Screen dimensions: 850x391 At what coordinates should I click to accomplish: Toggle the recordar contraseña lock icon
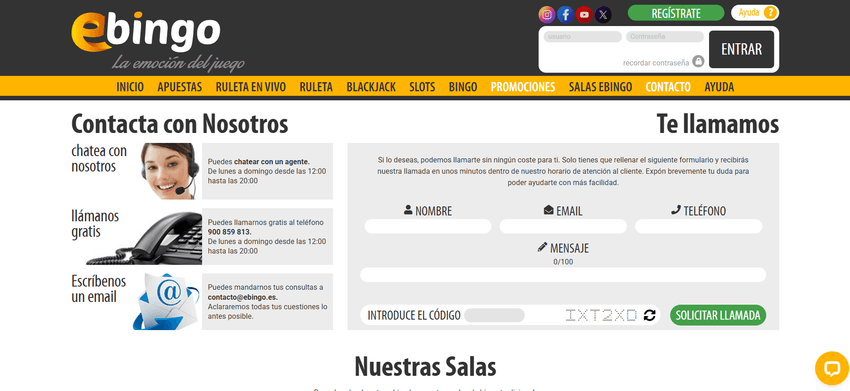pos(698,61)
